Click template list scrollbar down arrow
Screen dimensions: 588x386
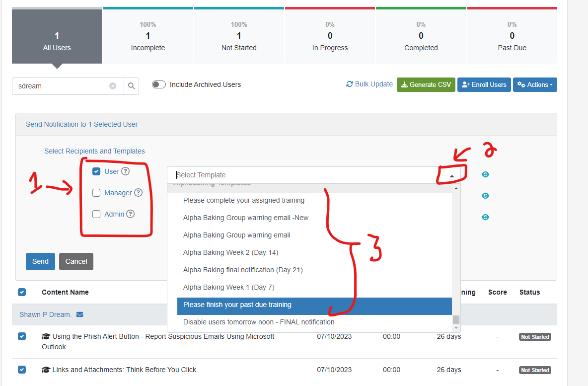coord(456,327)
